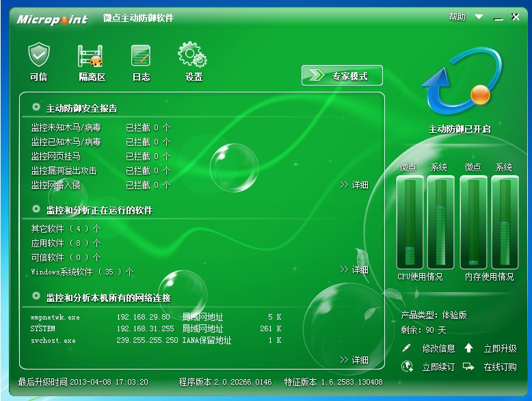Minimize the Micropoint window
Screen dimensions: 532x401
point(498,18)
